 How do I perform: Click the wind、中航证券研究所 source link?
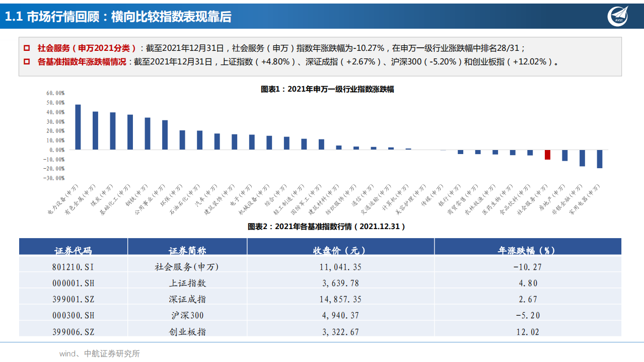(99, 353)
